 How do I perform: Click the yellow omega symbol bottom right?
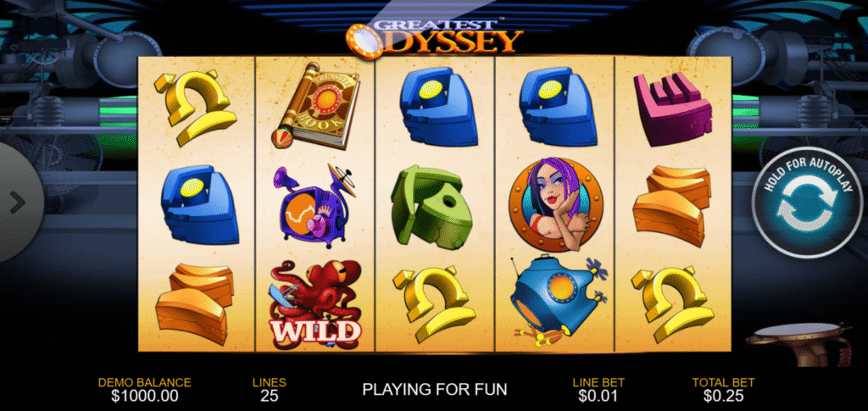(x=672, y=303)
